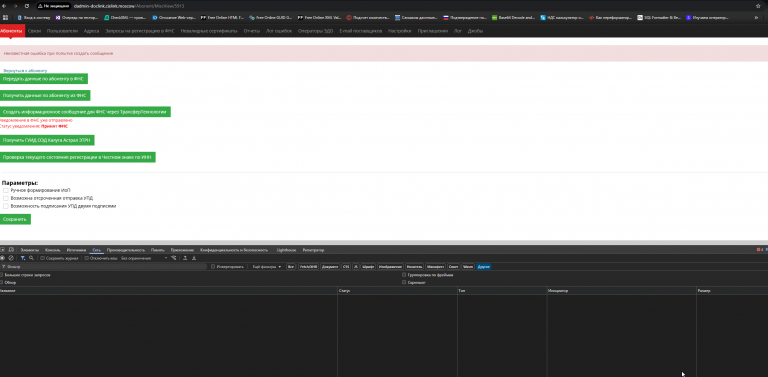The width and height of the screenshot is (768, 377).
Task: Bookmark this page with the star icon
Action: 758,6
